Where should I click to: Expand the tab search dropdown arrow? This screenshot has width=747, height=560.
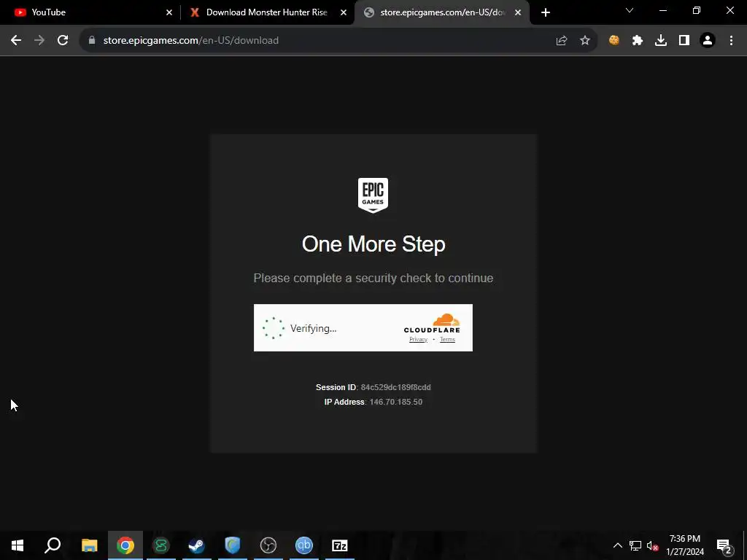point(630,10)
